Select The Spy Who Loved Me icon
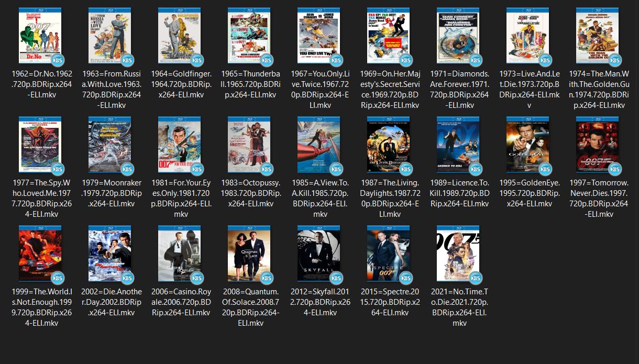The height and width of the screenshot is (364, 639). 40,146
